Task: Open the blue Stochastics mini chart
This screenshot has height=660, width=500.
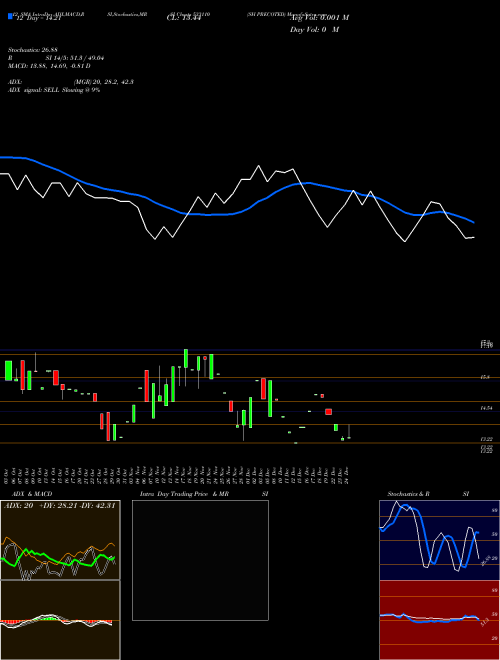Action: [439, 540]
